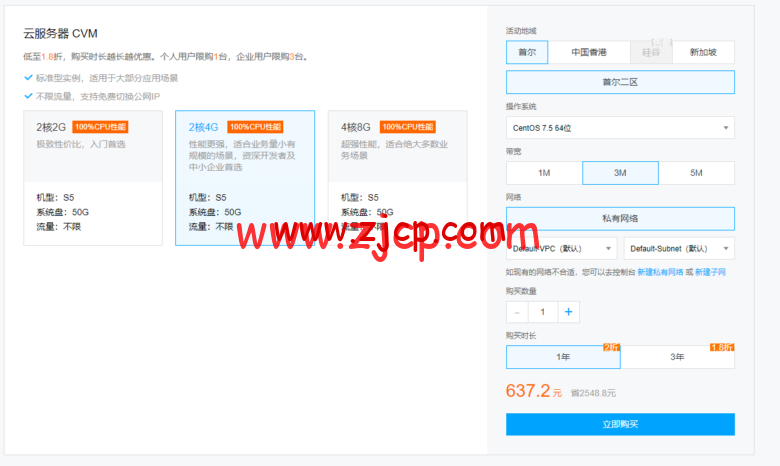Viewport: 780px width, 466px height.
Task: Increase purchase quantity with plus button
Action: [569, 312]
